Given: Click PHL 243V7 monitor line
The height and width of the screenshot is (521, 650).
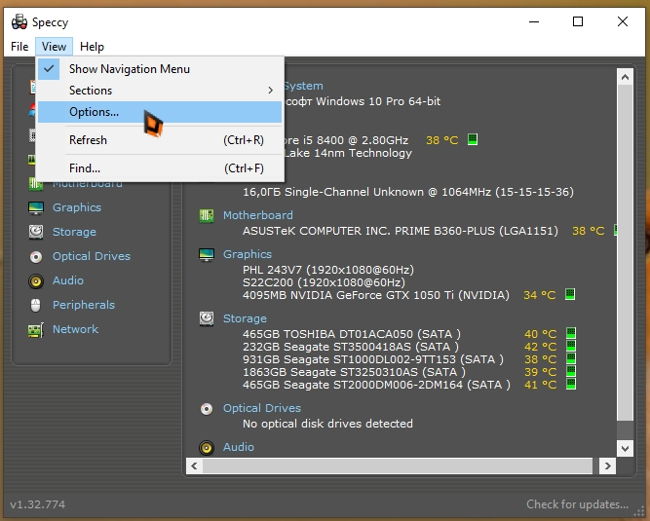Looking at the screenshot, I should 328,270.
